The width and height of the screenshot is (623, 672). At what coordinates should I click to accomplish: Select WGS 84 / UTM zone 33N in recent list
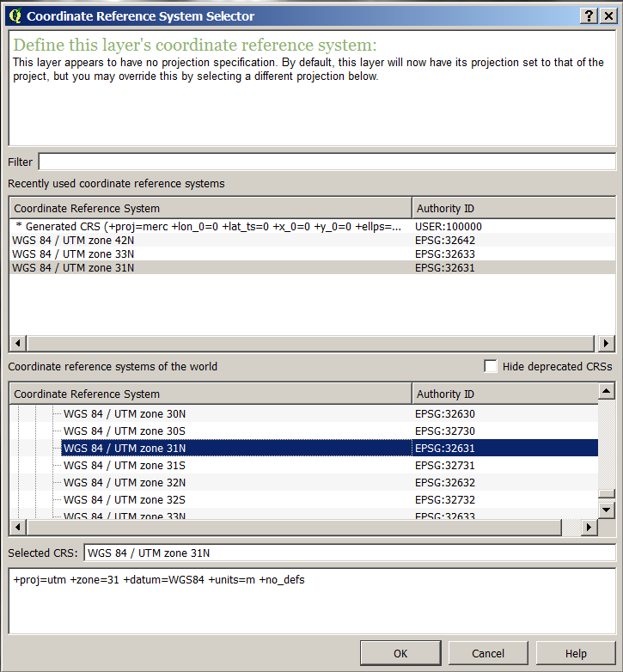(x=73, y=254)
